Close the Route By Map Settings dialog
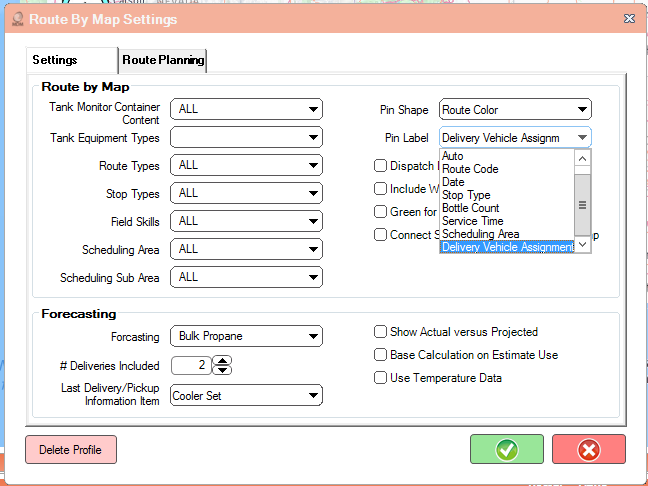Screen dimensions: 648x486 click(x=629, y=19)
